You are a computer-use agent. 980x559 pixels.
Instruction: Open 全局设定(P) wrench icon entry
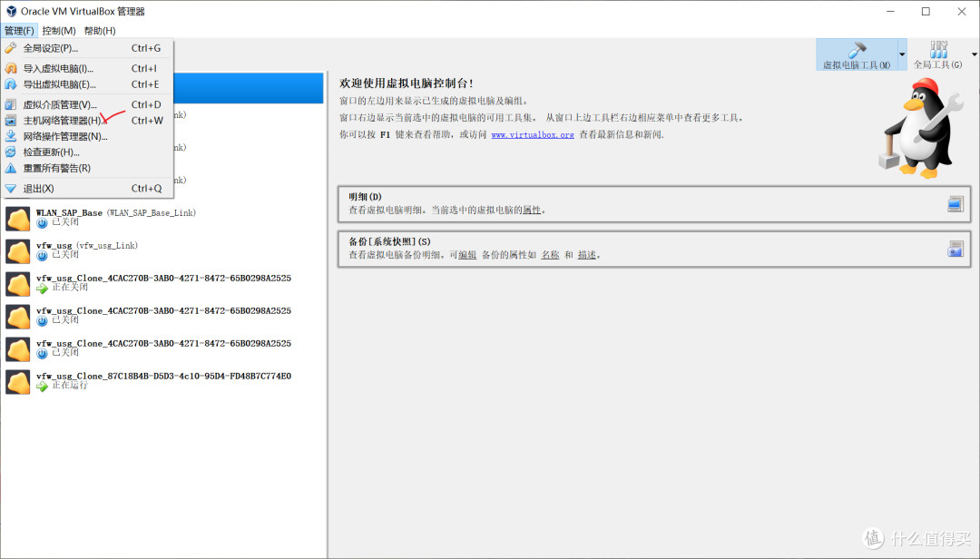tap(11, 48)
